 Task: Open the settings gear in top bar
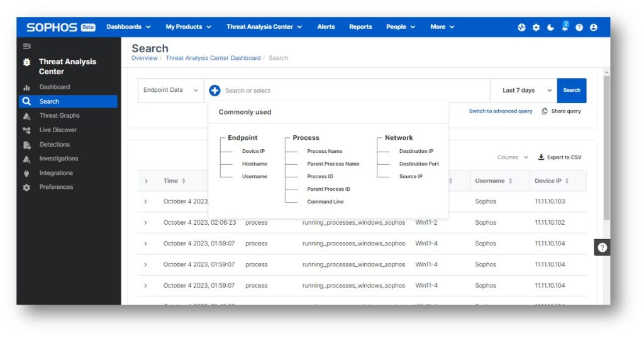(x=536, y=28)
